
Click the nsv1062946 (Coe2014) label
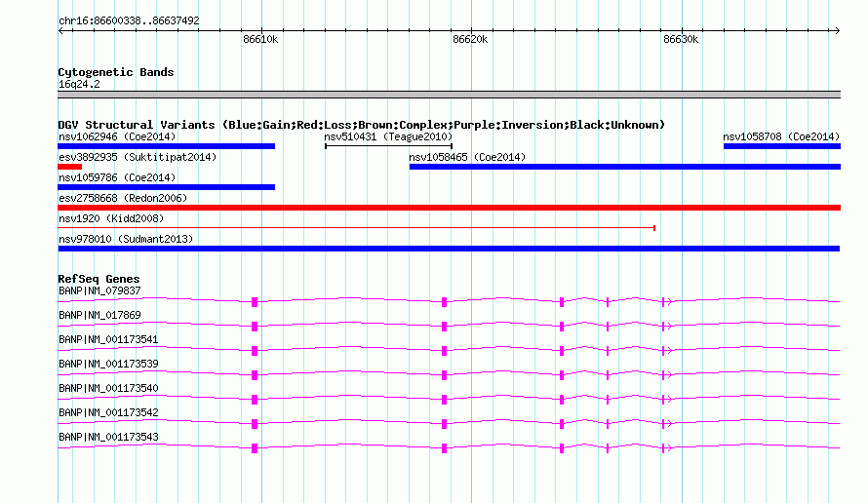(117, 136)
